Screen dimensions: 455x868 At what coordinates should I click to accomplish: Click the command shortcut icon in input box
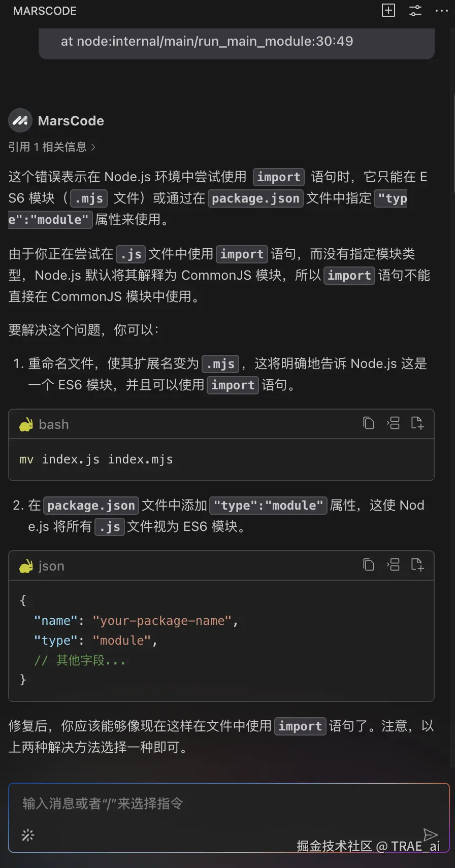pos(27,835)
